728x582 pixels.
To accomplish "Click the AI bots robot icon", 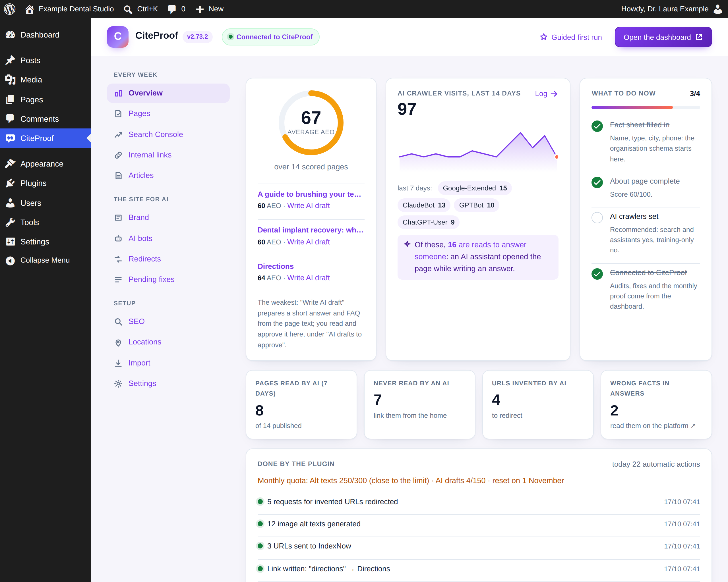I will coord(118,238).
